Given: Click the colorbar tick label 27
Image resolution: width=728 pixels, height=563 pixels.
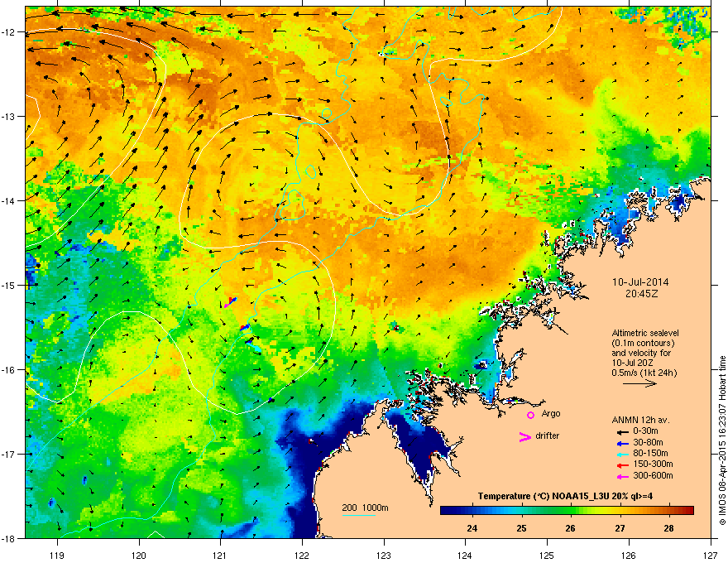Looking at the screenshot, I should point(620,528).
